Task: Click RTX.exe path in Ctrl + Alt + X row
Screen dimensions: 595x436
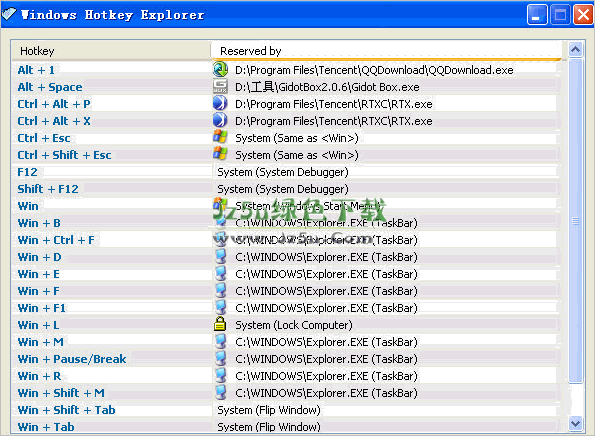Action: [334, 121]
